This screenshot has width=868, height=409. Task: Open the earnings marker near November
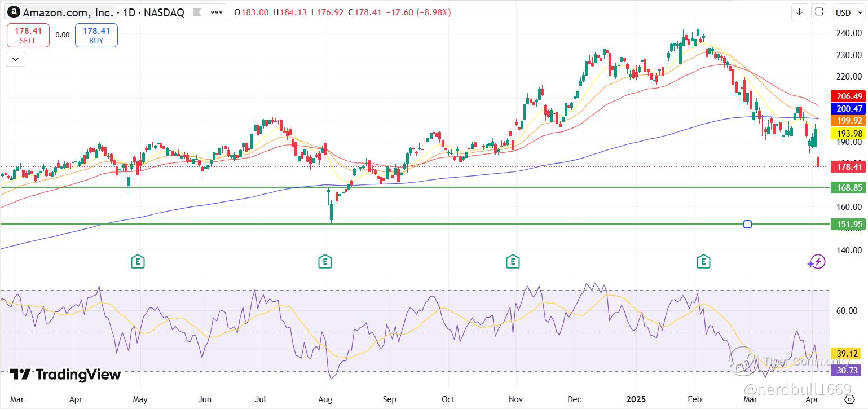click(x=512, y=261)
